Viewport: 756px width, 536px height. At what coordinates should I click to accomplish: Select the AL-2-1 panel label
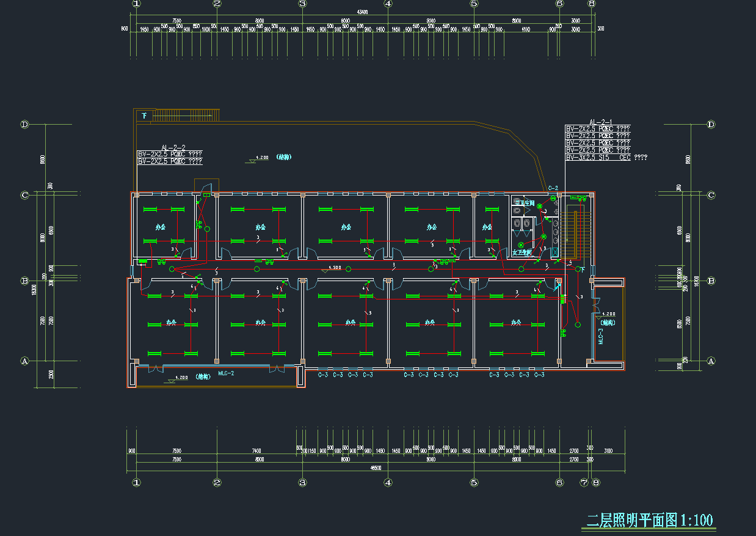pyautogui.click(x=600, y=123)
